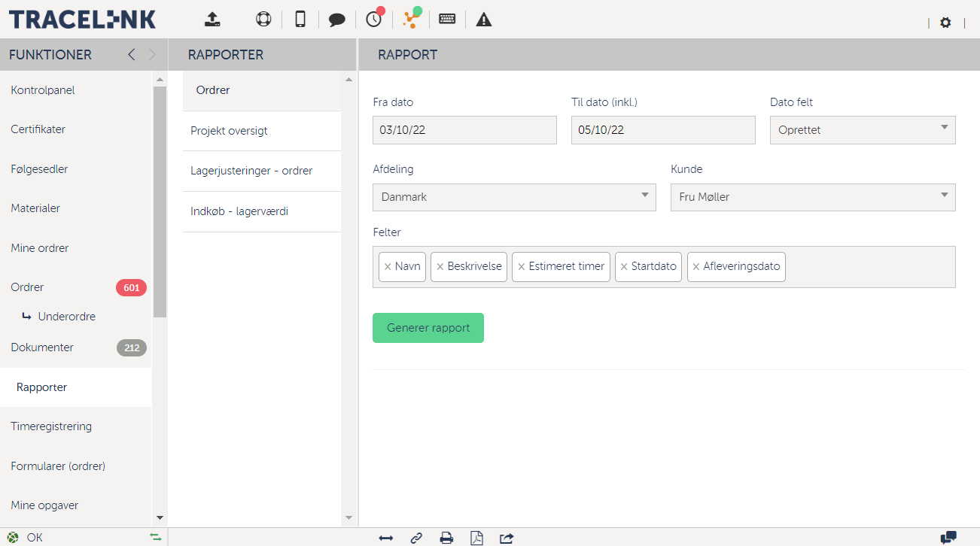Open the lifebuoy support icon

pos(263,20)
